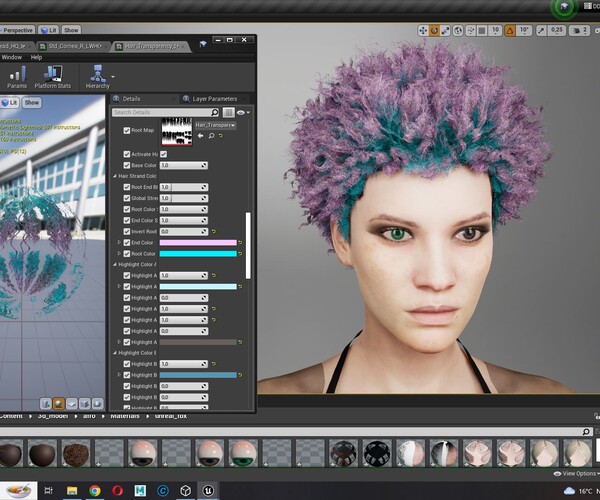Open Opera browser from the taskbar
This screenshot has height=500, width=600.
117,490
